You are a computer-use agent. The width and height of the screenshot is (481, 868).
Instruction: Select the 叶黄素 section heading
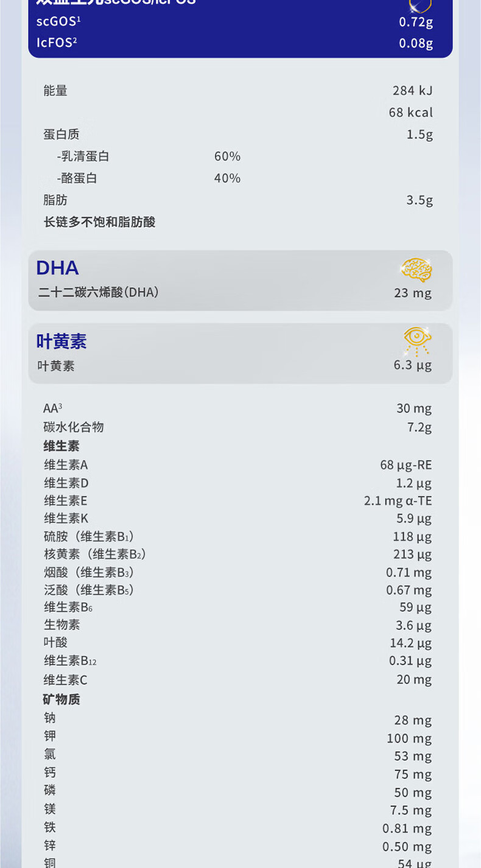[61, 341]
